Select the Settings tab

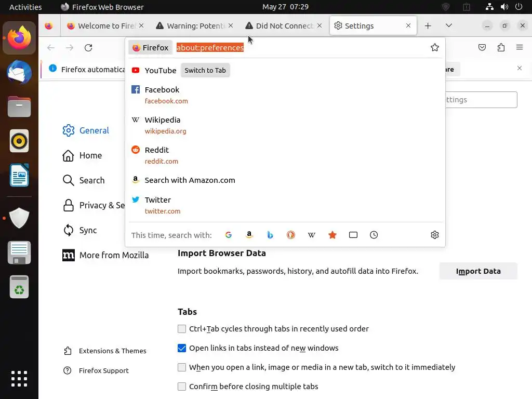(x=373, y=26)
